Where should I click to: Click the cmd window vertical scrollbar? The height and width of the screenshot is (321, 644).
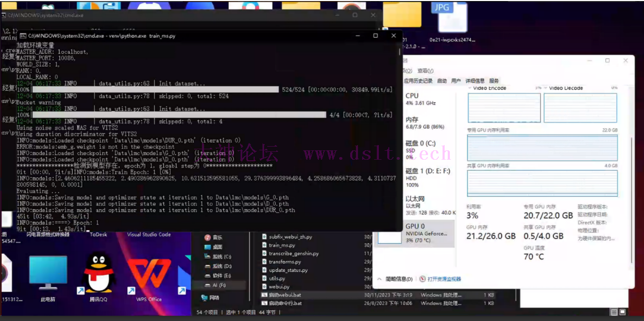(x=400, y=130)
